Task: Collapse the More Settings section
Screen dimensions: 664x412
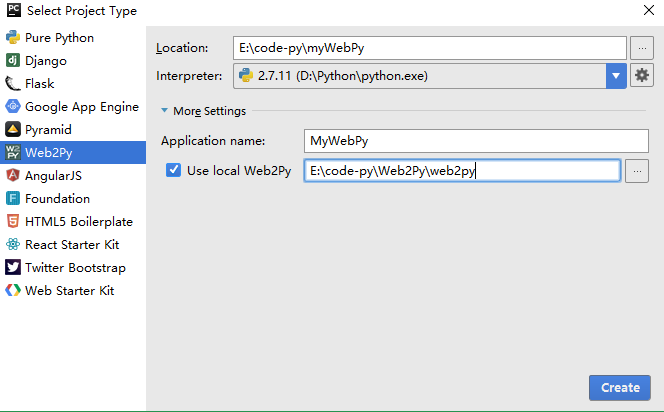Action: click(164, 111)
